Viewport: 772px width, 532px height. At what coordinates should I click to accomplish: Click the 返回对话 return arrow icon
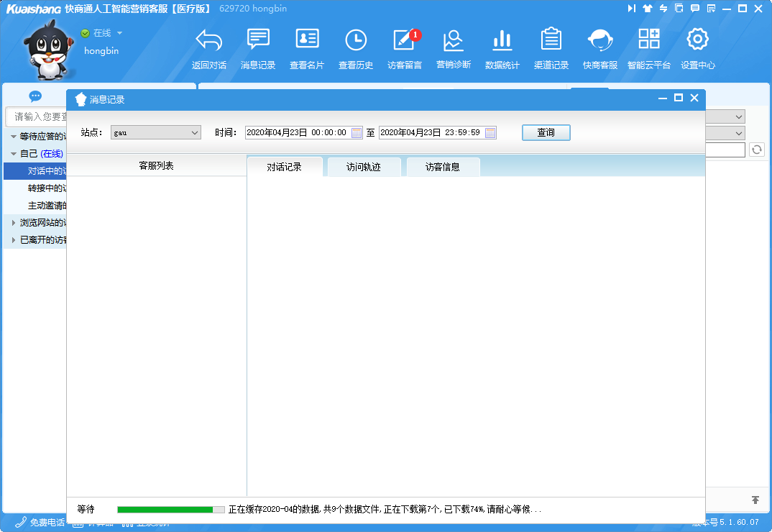(209, 40)
